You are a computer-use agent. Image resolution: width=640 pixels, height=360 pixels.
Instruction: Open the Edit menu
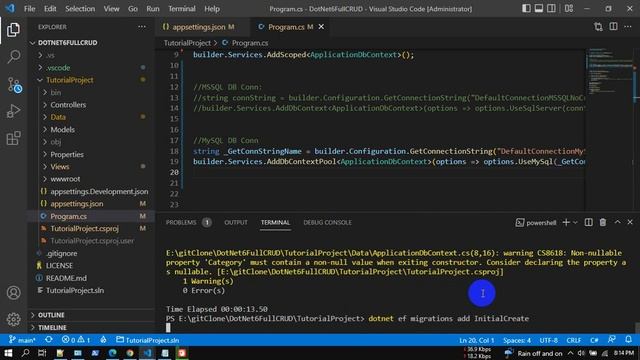[x=50, y=9]
